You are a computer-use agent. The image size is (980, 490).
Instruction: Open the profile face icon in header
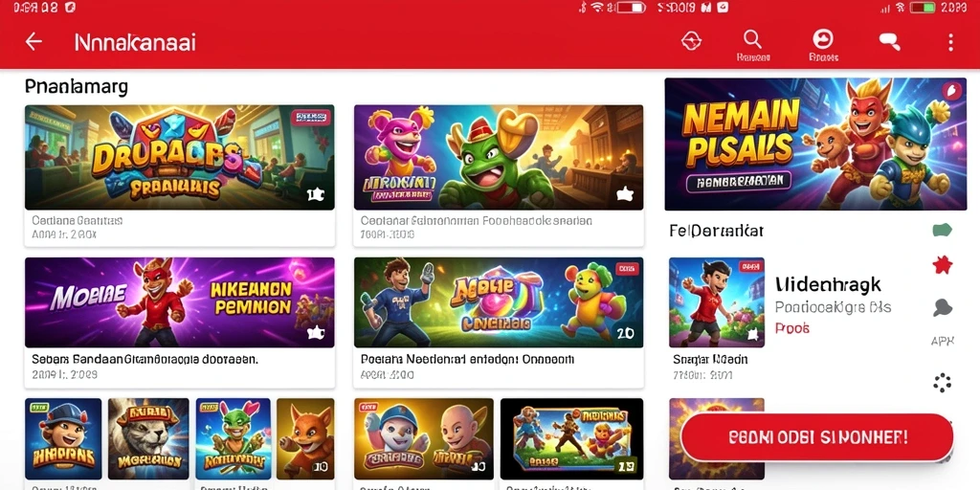pyautogui.click(x=822, y=39)
